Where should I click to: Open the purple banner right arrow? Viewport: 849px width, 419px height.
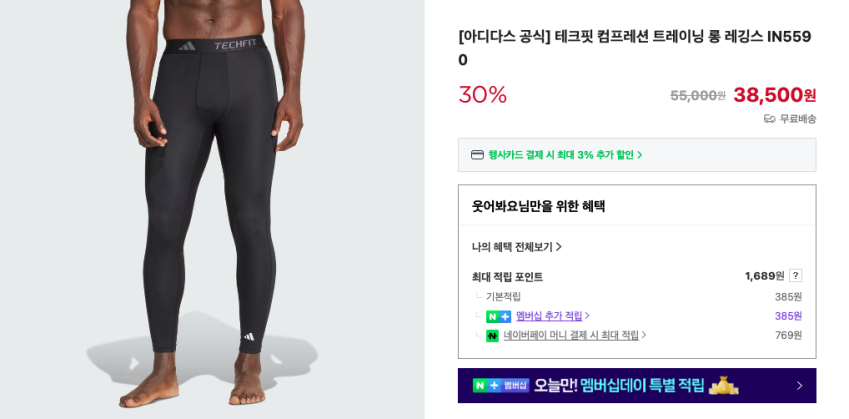(800, 386)
